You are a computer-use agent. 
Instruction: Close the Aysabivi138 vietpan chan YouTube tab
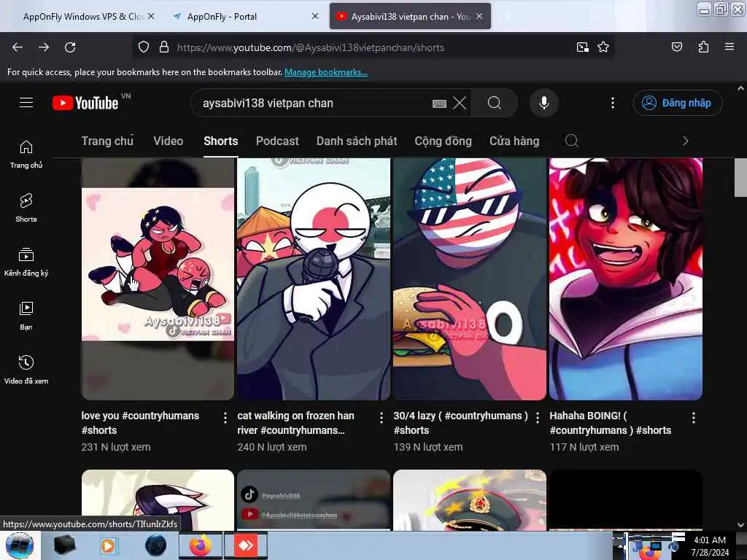[479, 16]
